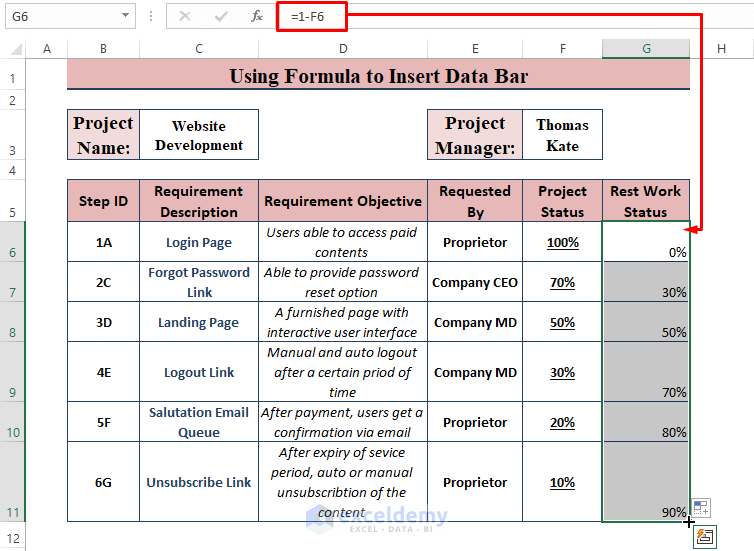
Task: Click the 'Unsubscribe Link' cell
Action: (199, 482)
